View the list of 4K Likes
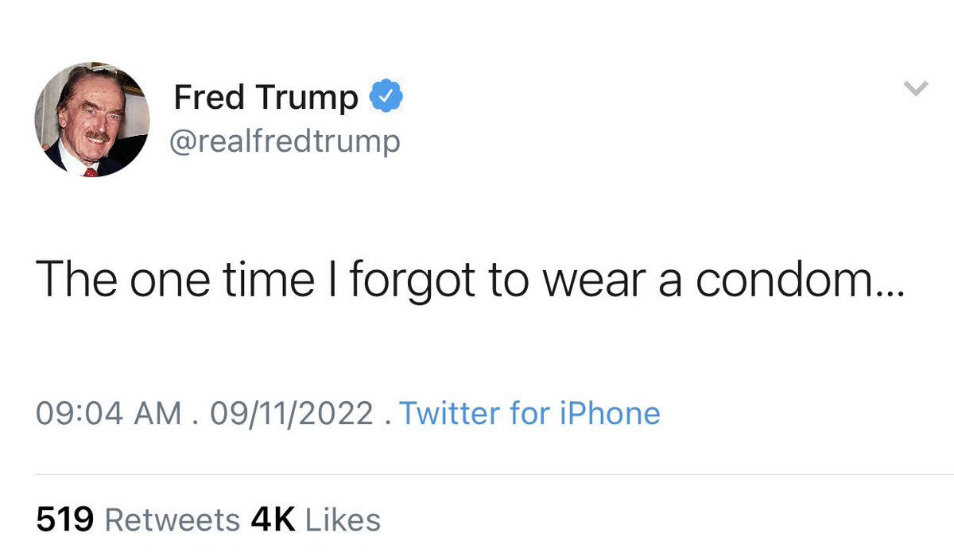This screenshot has width=954, height=560. pyautogui.click(x=316, y=520)
